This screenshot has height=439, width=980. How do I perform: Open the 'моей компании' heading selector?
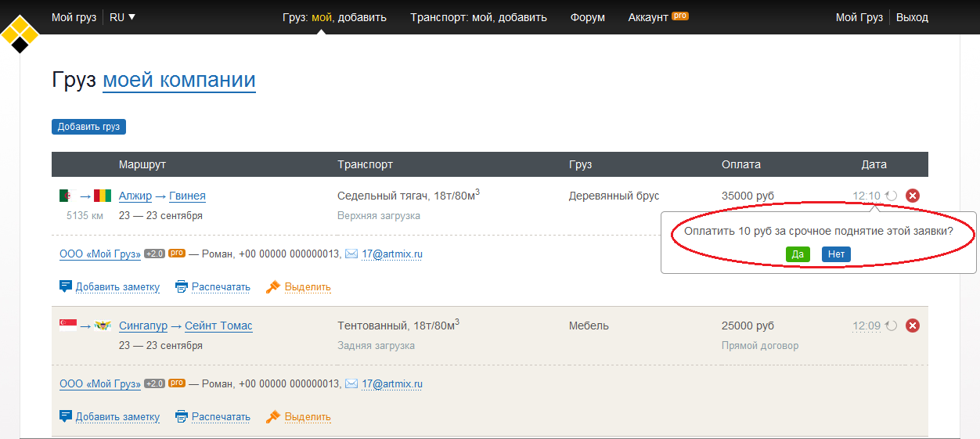[178, 81]
